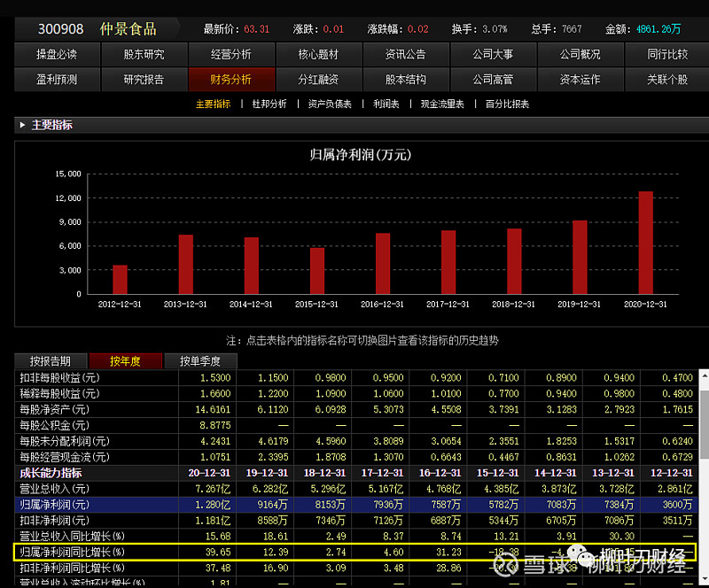Screen dimensions: 709x588
Task: Click the 稀释每股收益(元) indicator name
Action: click(59, 394)
